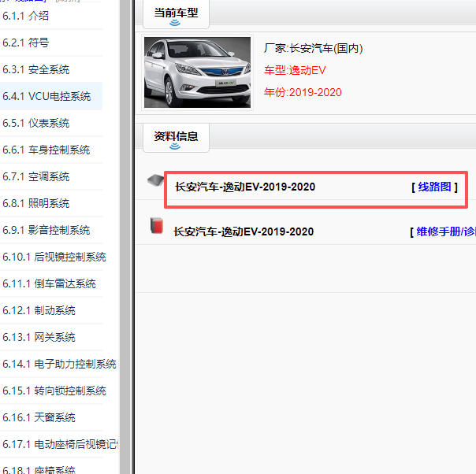476x474 pixels.
Task: Open 6.14.1 电子助力控制系统
Action: coord(59,364)
